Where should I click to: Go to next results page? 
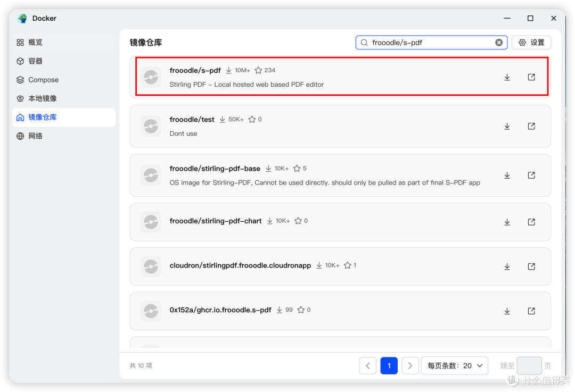(x=410, y=365)
